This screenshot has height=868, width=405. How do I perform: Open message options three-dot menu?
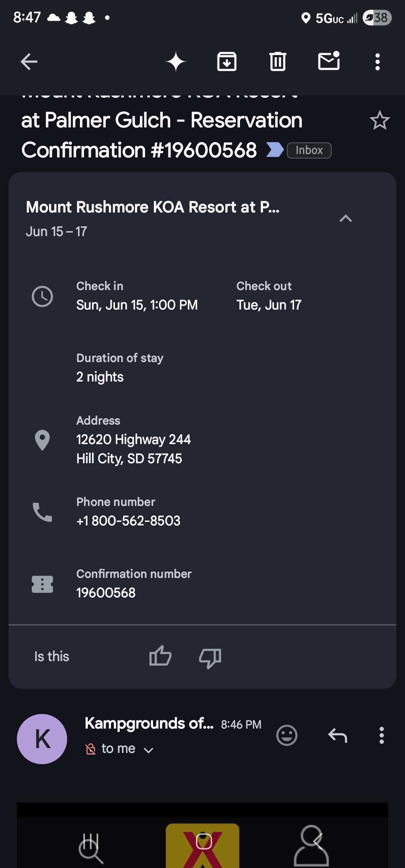381,735
